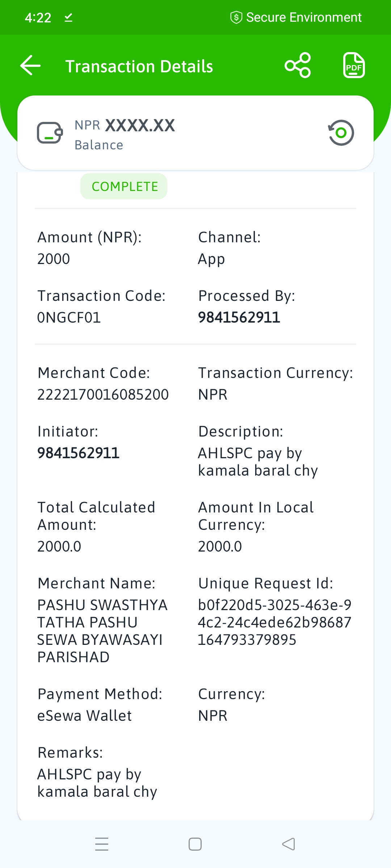Tap the Transaction Details title
391x868 pixels.
tap(139, 67)
